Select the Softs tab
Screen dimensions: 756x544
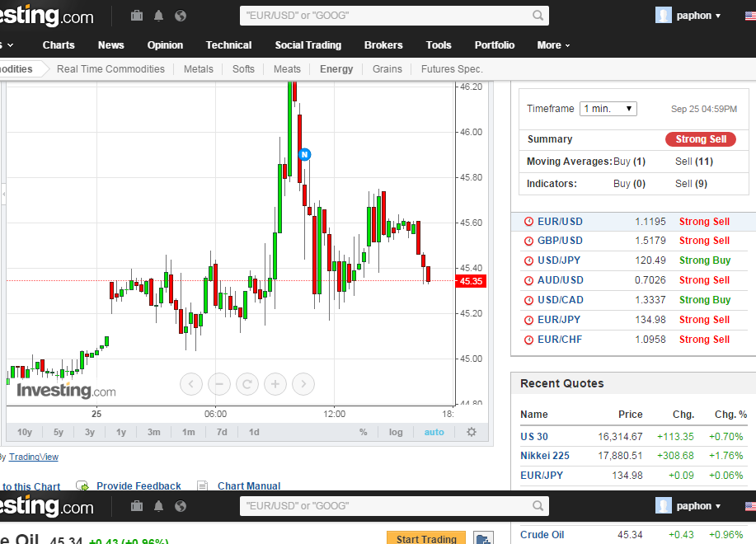click(x=243, y=69)
